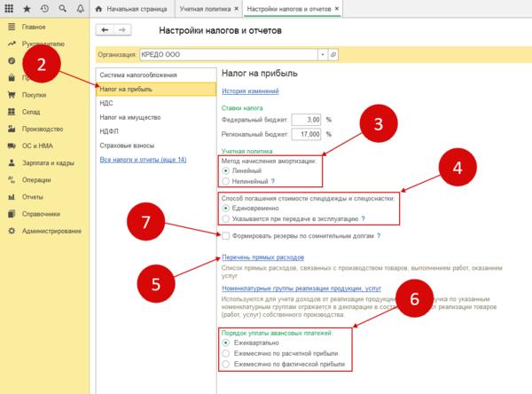Open the Favorites star icon
The image size is (532, 394).
[27, 8]
